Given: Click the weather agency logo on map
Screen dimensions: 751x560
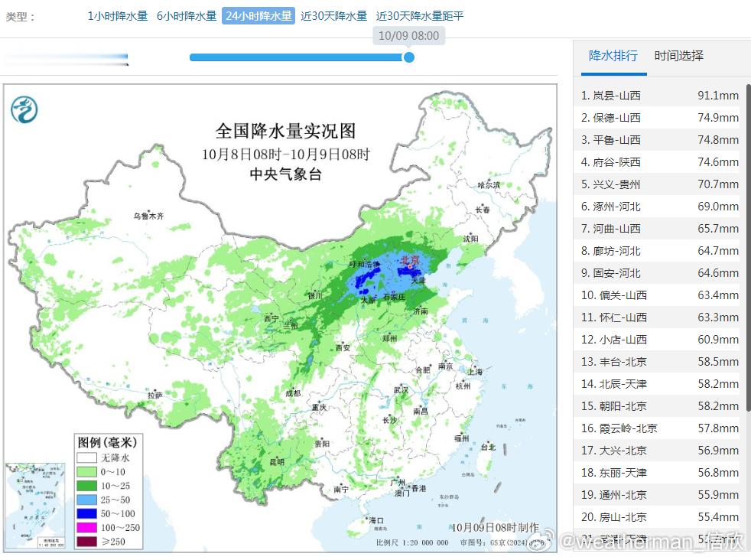Looking at the screenshot, I should tap(24, 109).
